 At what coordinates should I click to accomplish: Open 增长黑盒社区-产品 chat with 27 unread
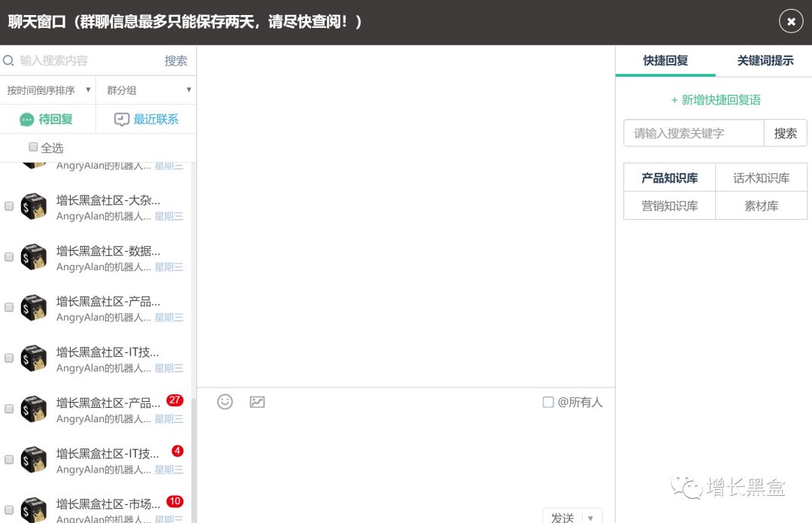[x=95, y=409]
